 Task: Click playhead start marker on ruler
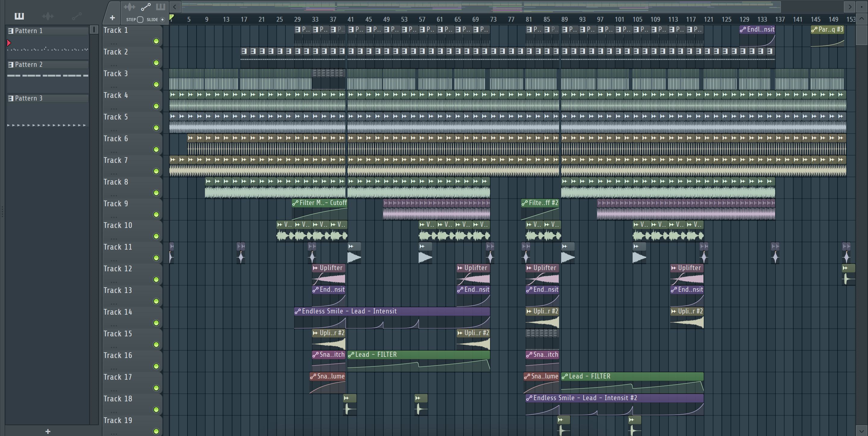(171, 17)
